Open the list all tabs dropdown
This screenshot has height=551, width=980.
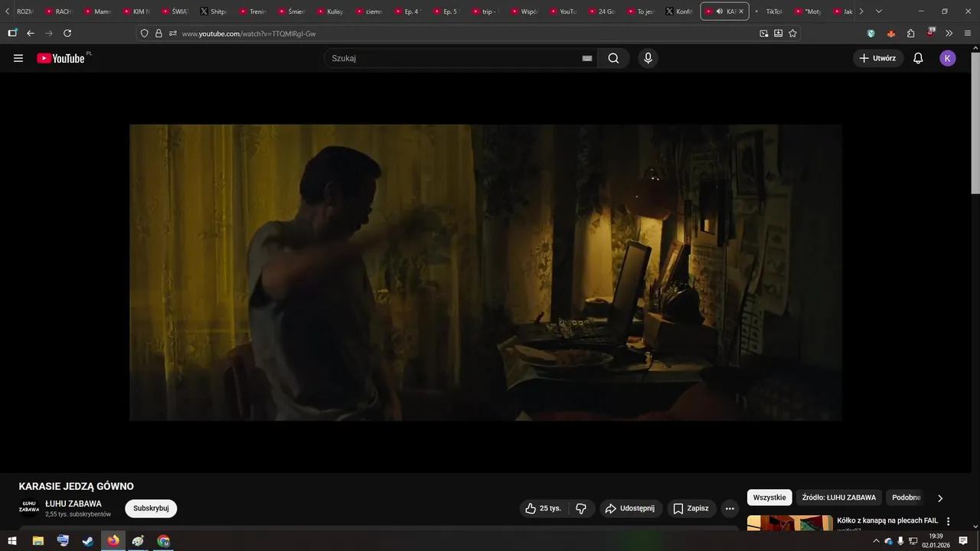pos(878,11)
